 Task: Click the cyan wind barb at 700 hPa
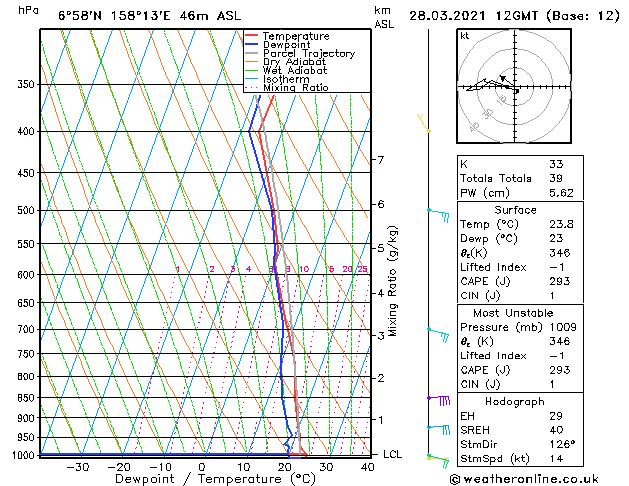click(438, 334)
